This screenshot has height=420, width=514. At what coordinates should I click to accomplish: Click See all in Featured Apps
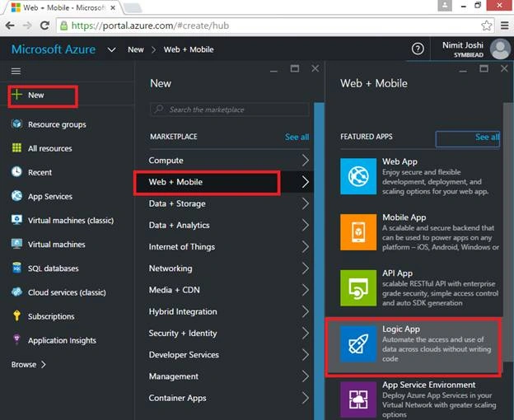[487, 137]
